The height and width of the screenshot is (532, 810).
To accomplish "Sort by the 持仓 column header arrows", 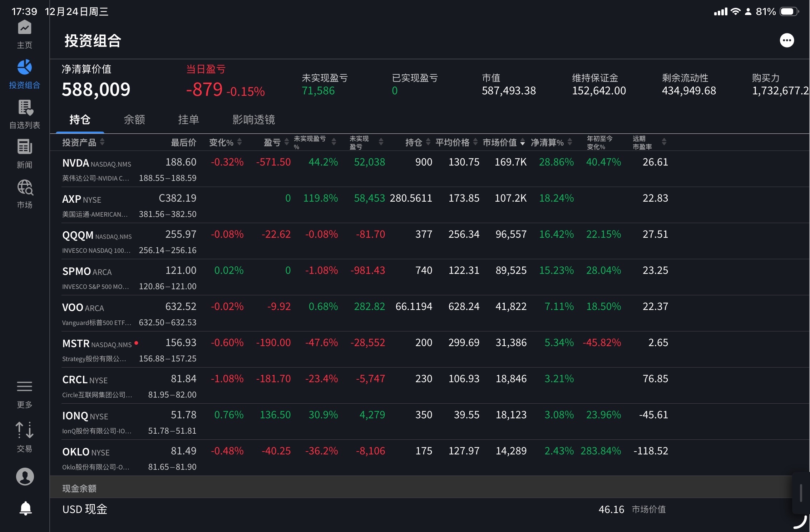I will tap(428, 142).
